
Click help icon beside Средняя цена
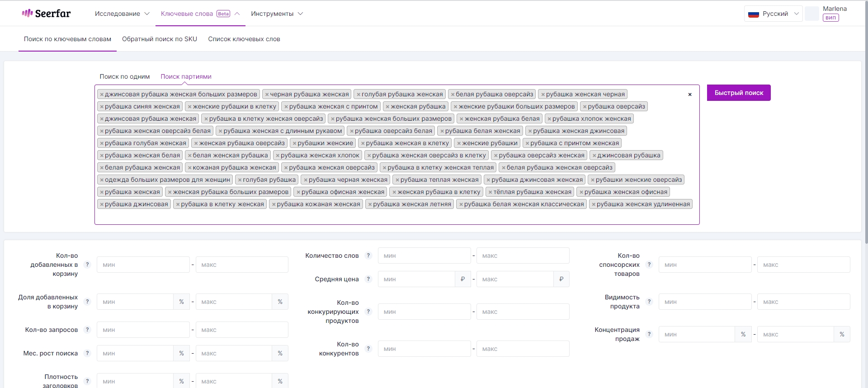tap(368, 279)
